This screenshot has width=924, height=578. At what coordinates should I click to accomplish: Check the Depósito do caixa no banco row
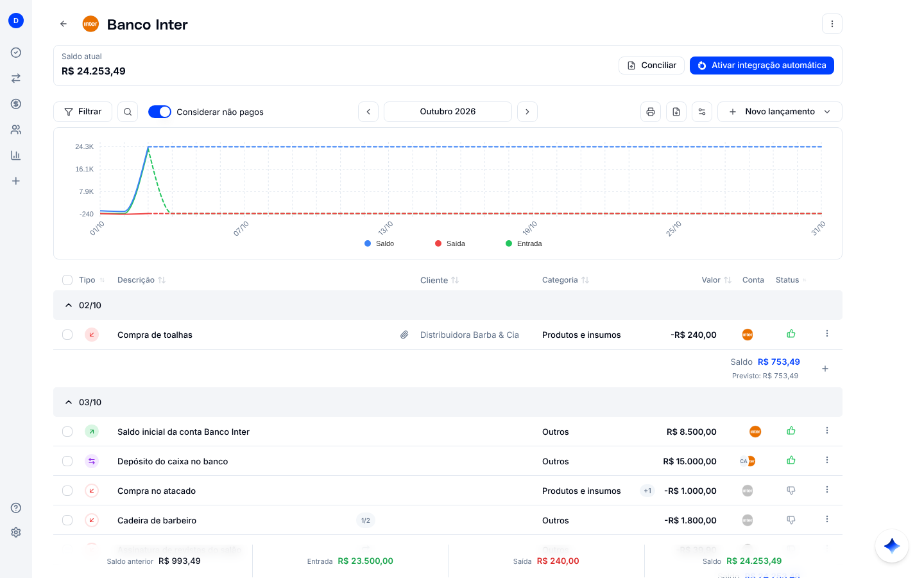(x=67, y=461)
